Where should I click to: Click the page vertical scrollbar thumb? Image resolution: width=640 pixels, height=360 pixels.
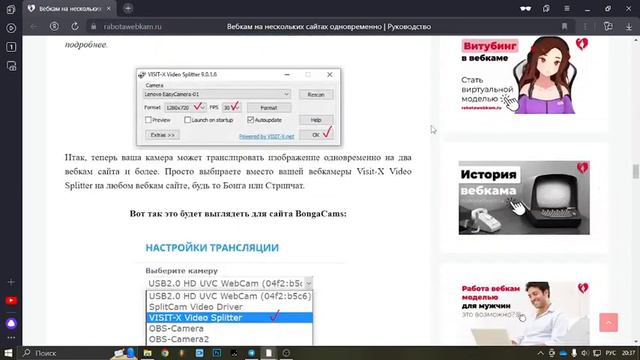pos(636,171)
